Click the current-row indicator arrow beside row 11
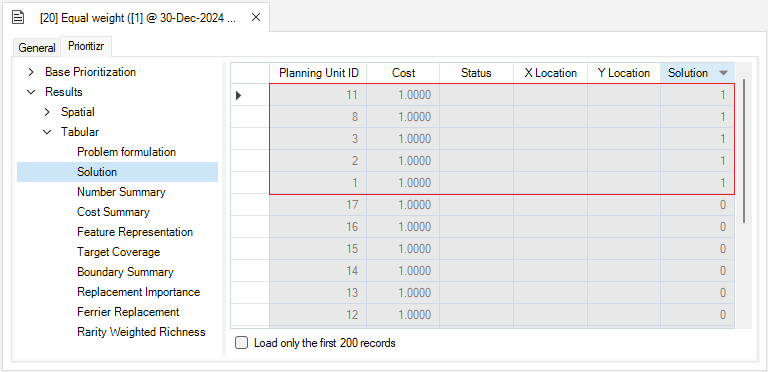 click(x=239, y=95)
